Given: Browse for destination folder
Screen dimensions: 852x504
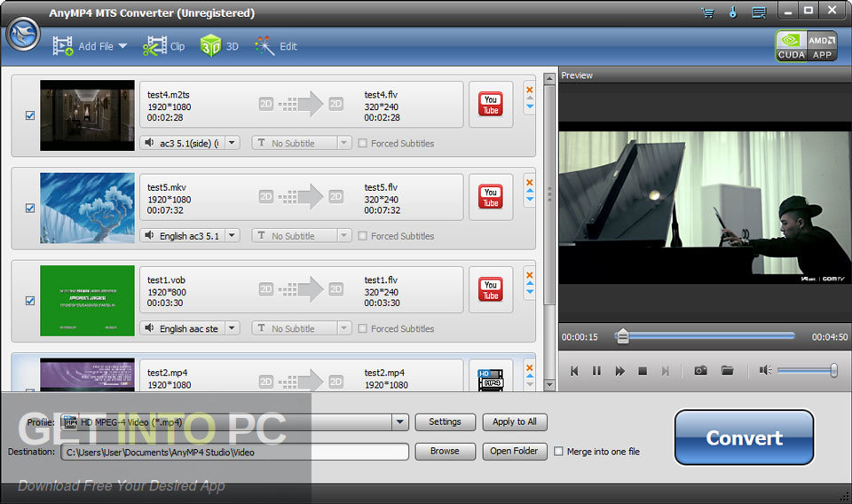Looking at the screenshot, I should tap(445, 452).
